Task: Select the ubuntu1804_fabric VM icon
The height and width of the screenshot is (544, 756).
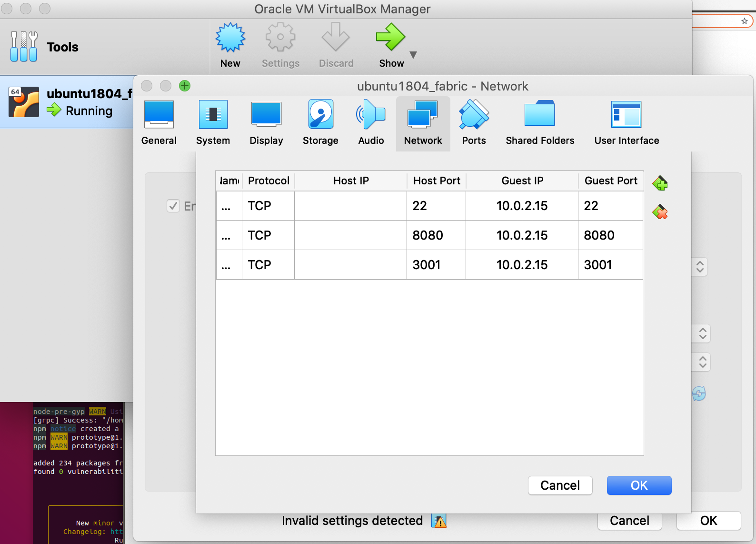Action: pyautogui.click(x=24, y=101)
